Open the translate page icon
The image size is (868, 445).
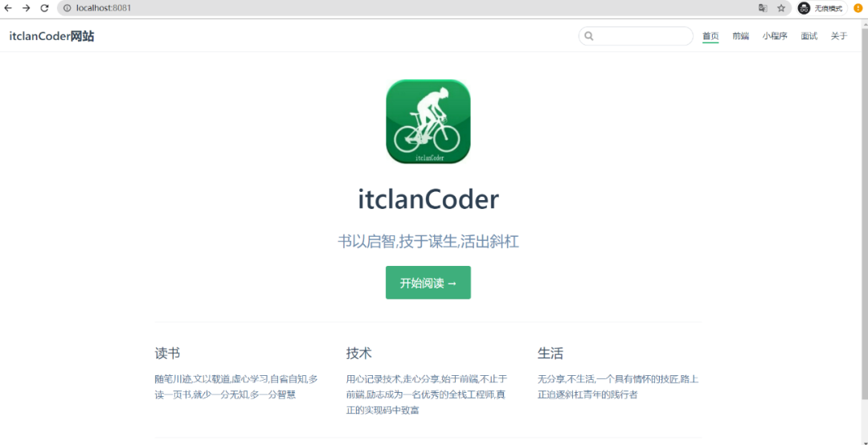pos(763,8)
